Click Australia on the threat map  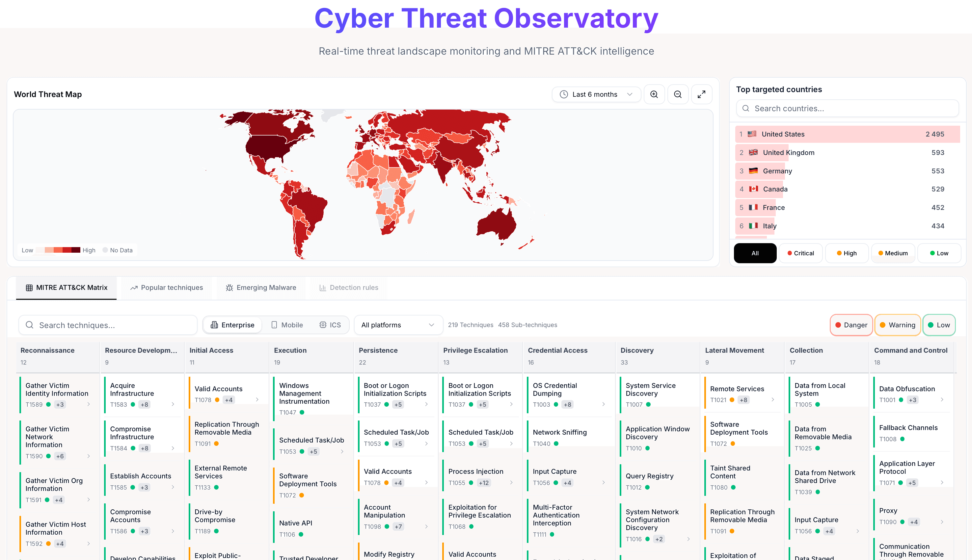coord(497,224)
